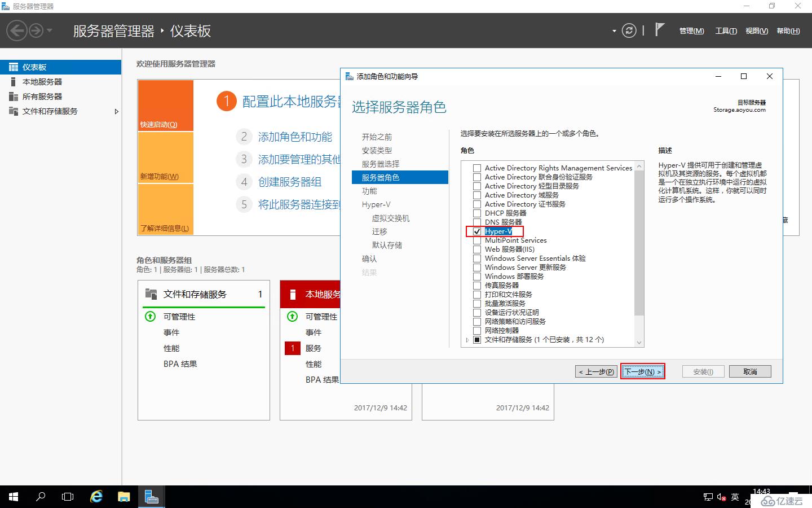Click the refresh icon in Server Manager header

629,30
